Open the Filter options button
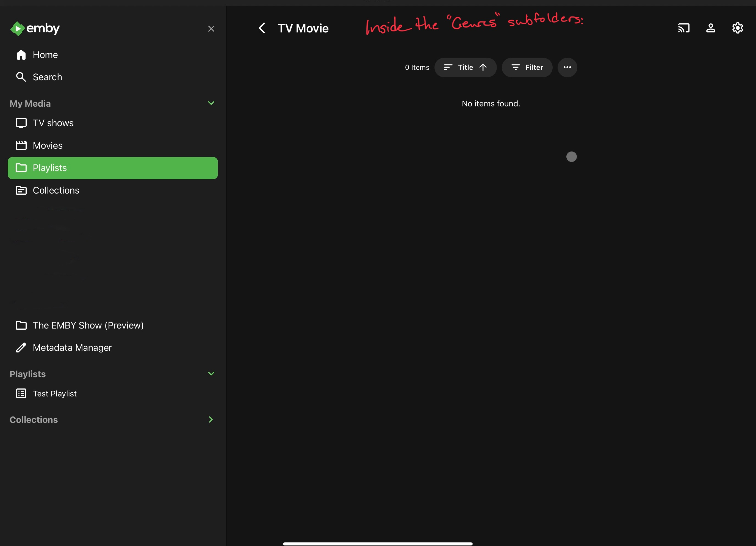 [x=527, y=67]
